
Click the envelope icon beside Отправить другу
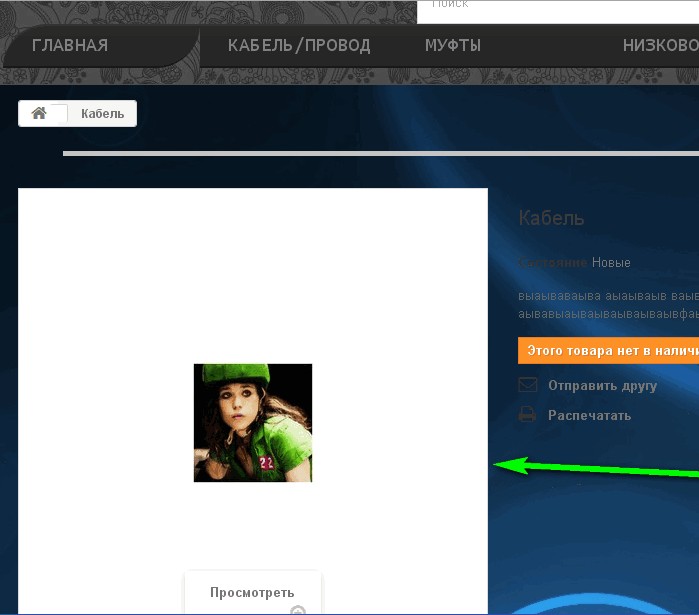(528, 385)
